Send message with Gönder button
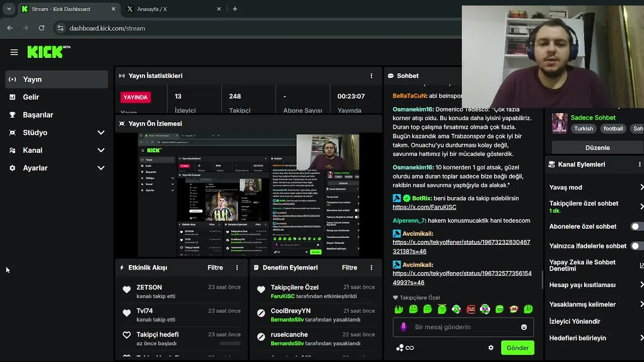 click(x=517, y=348)
